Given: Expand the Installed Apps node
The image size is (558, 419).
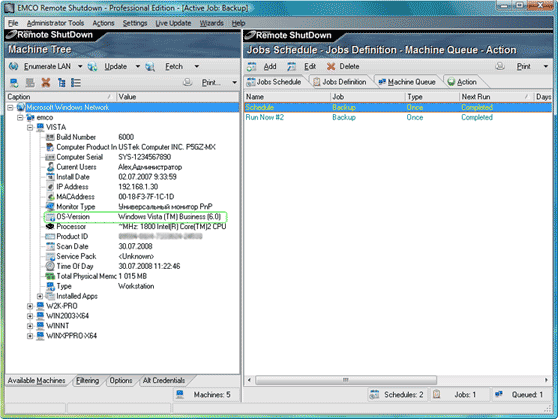Looking at the screenshot, I should (x=40, y=296).
